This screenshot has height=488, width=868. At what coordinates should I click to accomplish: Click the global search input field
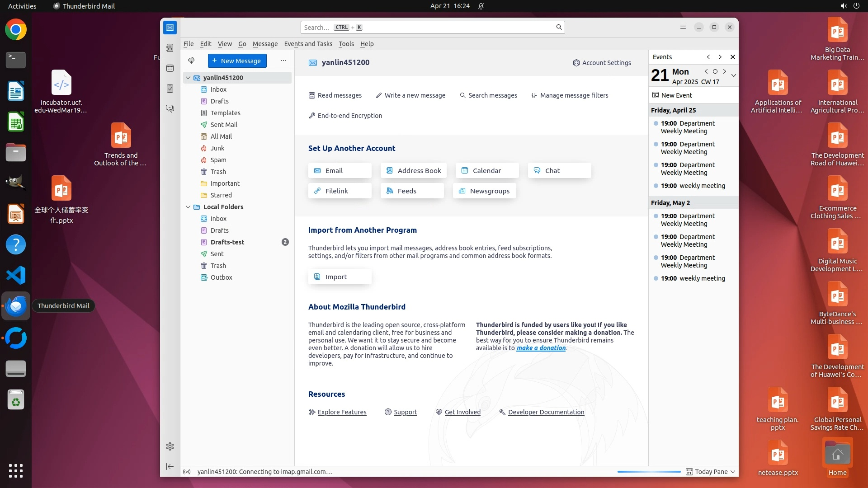click(x=429, y=27)
